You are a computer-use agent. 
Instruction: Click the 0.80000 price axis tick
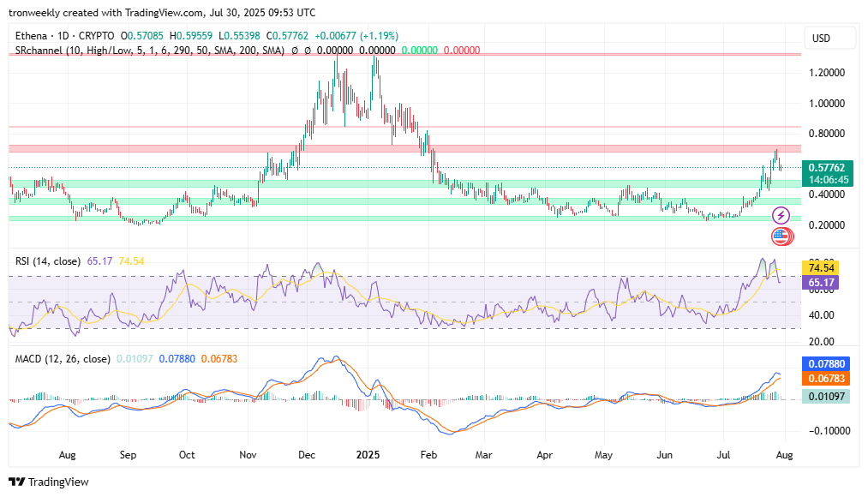point(827,134)
